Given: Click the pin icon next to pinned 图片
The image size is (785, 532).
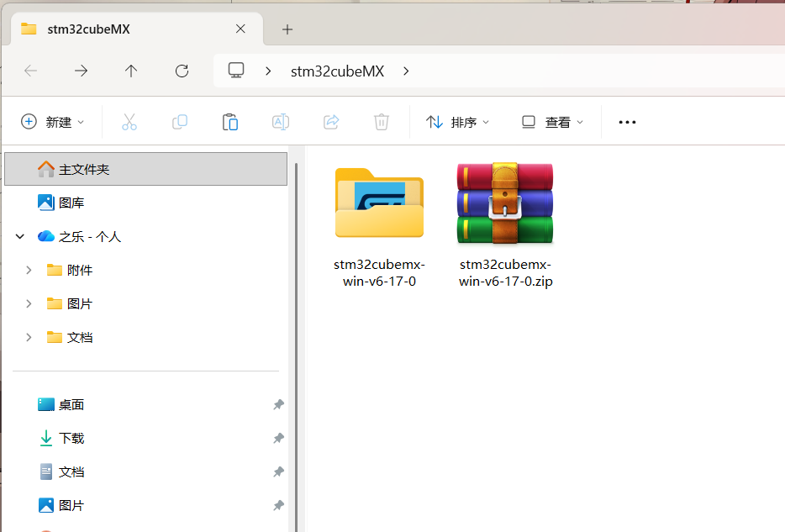Looking at the screenshot, I should pos(278,505).
